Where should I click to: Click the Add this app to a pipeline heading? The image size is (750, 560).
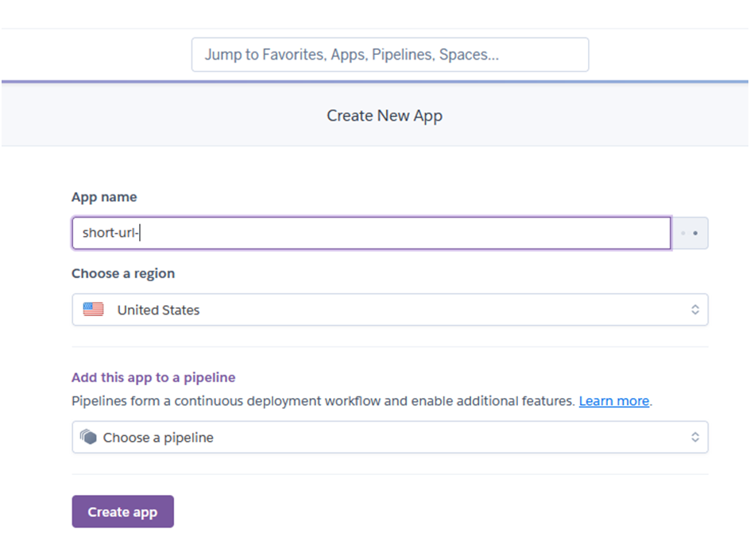153,377
